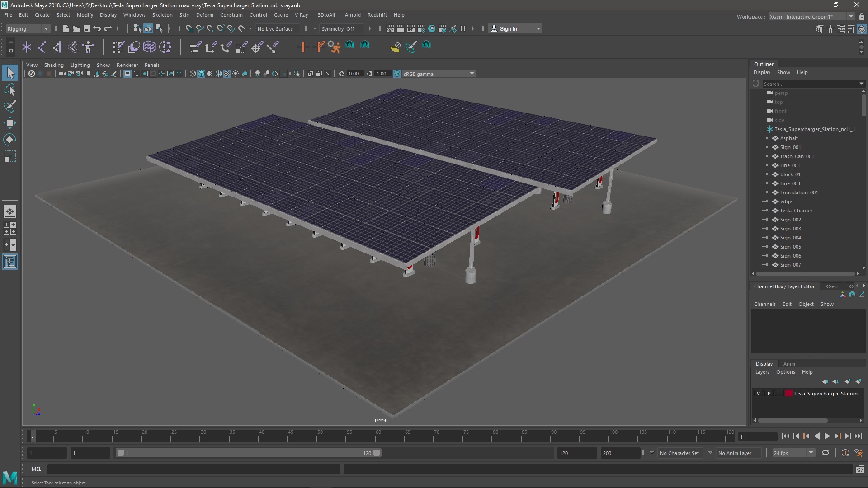Toggle layer visibility V box
This screenshot has height=488, width=868.
(x=759, y=394)
